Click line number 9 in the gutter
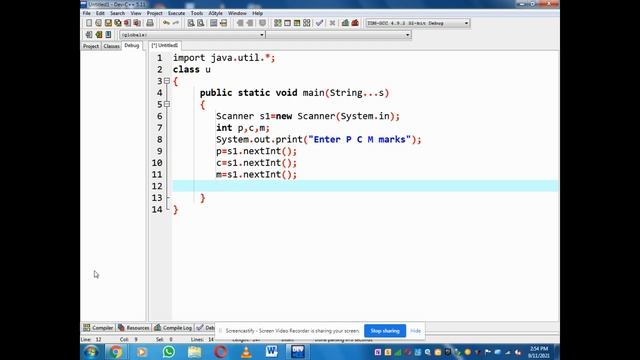The image size is (640, 360). tap(159, 151)
